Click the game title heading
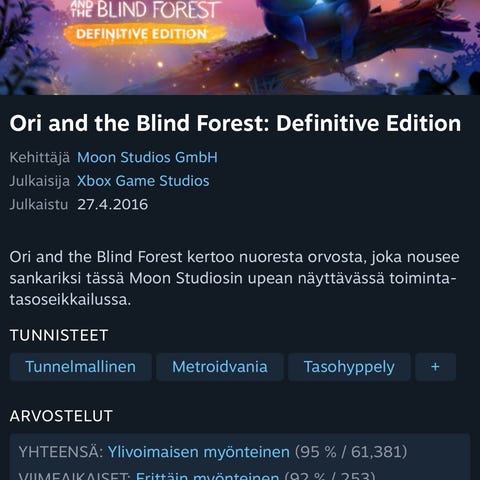 (235, 123)
